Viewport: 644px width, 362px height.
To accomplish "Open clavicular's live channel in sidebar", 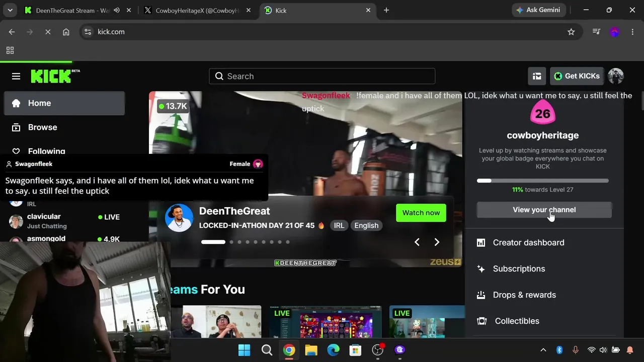I will 64,221.
